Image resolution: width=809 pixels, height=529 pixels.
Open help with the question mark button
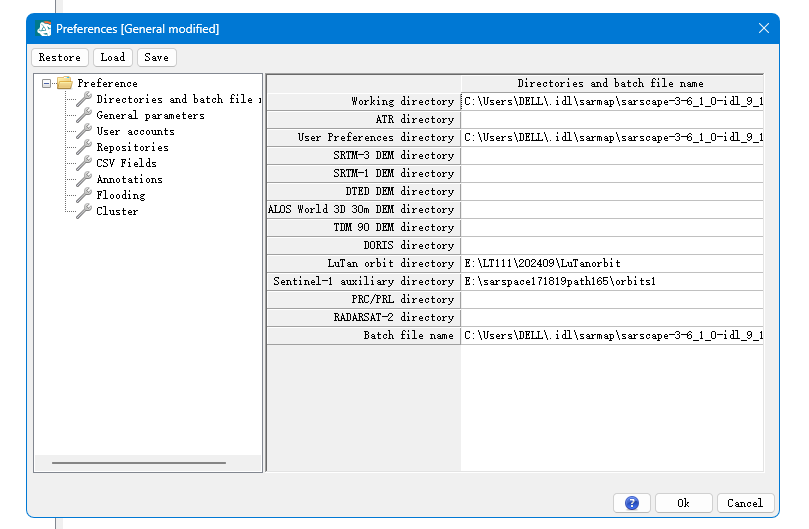[x=632, y=503]
